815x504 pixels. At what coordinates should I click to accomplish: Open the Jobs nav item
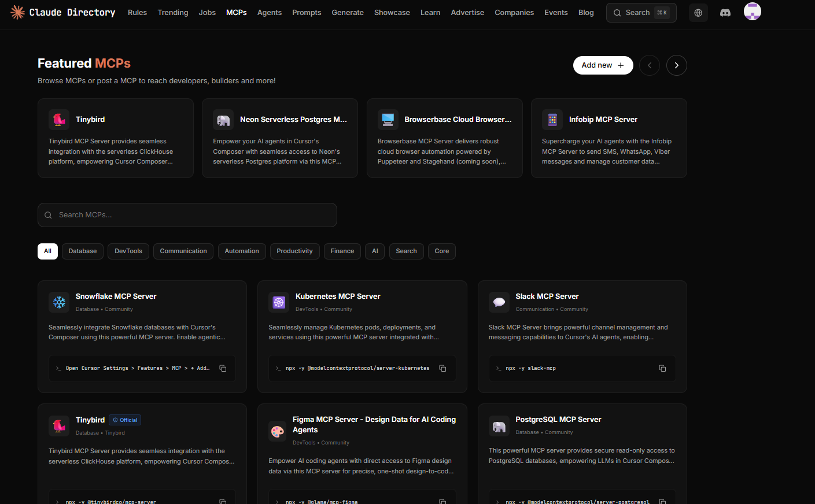[x=207, y=13]
